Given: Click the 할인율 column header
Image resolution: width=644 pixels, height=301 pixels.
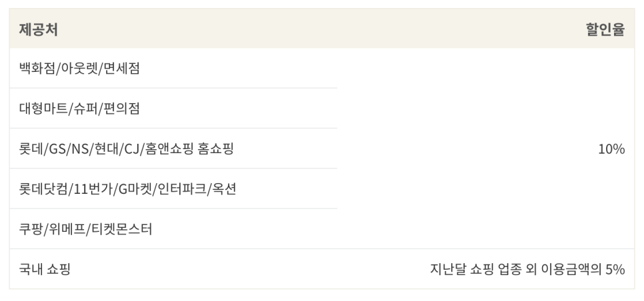Looking at the screenshot, I should click(x=605, y=29).
